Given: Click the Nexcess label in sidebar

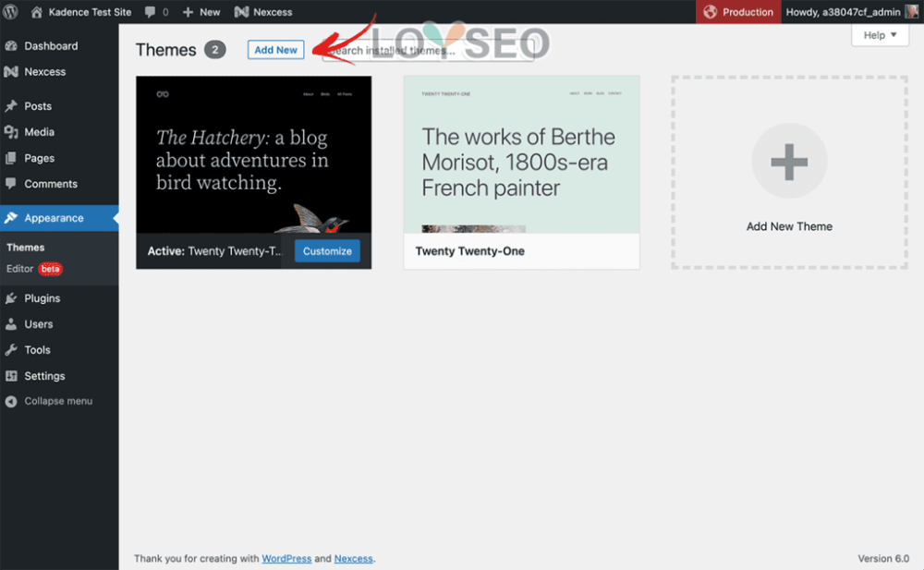Looking at the screenshot, I should (x=44, y=72).
